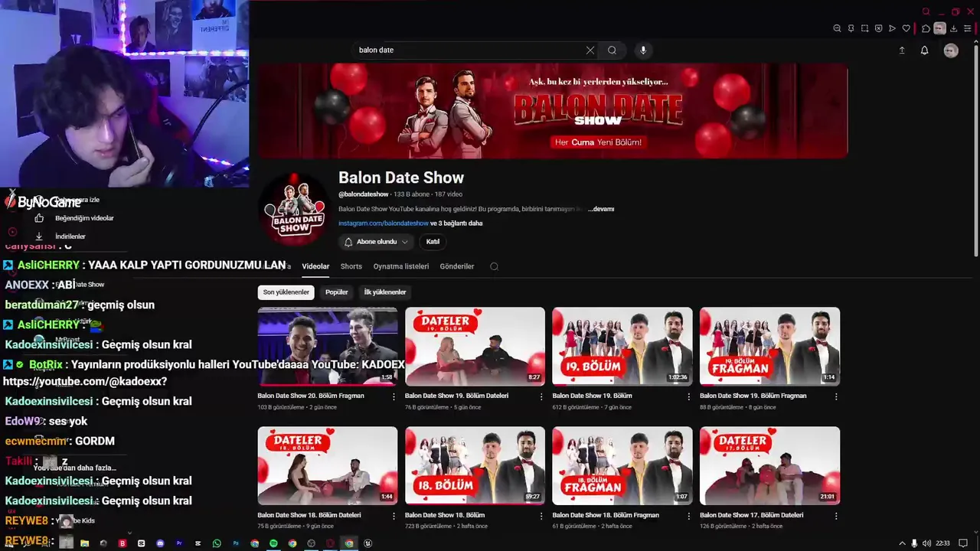
Task: Open instagram.com/balondateshow link
Action: 384,223
